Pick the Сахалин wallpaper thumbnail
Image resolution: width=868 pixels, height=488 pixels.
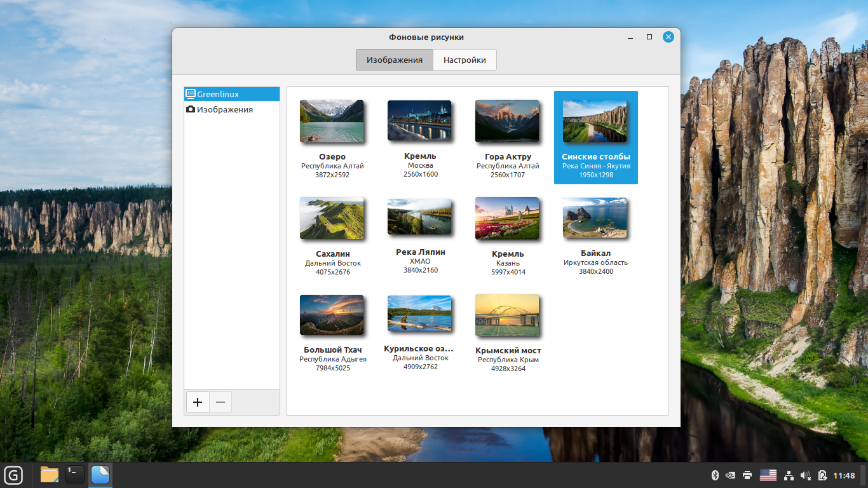[332, 218]
